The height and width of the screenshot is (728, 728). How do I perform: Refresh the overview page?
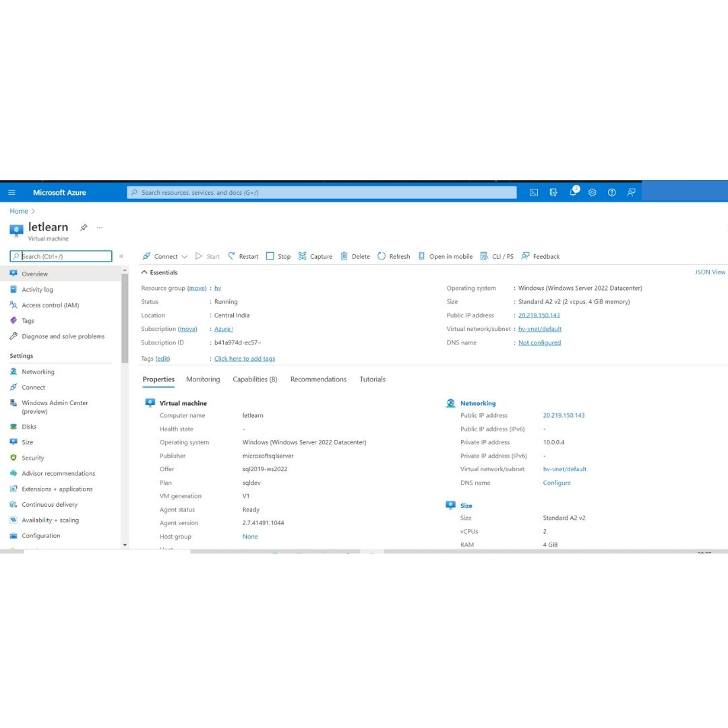click(394, 256)
